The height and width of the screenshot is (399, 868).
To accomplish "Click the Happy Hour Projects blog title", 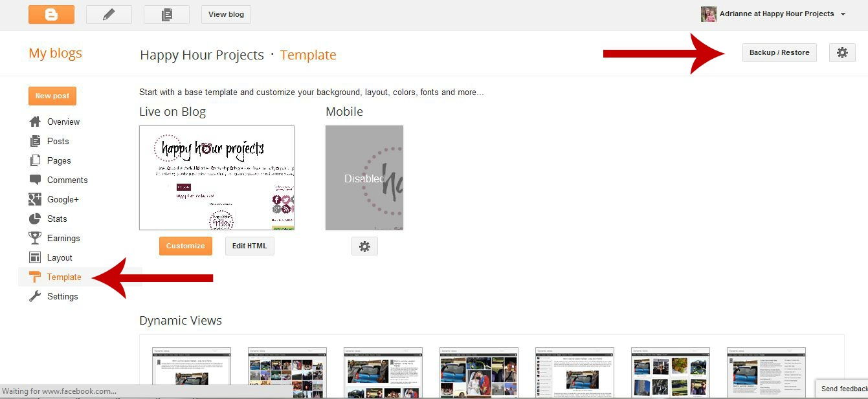I will (202, 55).
